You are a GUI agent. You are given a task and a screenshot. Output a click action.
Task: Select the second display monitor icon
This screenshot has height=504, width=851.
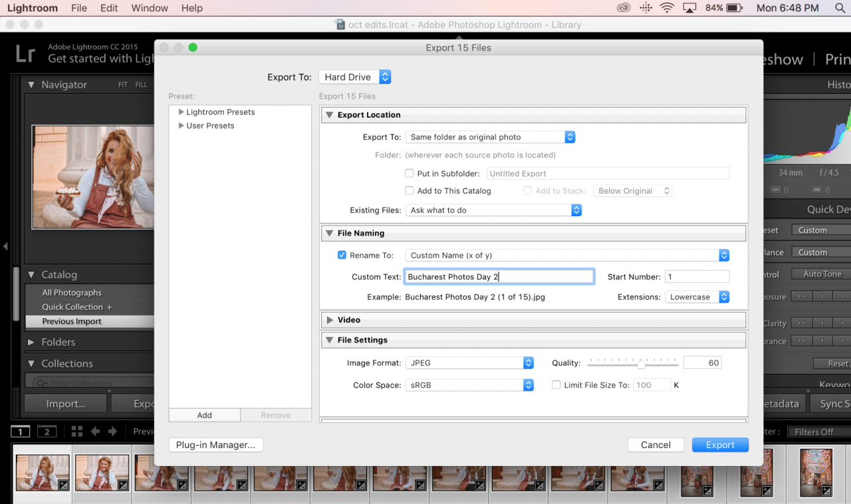tap(47, 432)
